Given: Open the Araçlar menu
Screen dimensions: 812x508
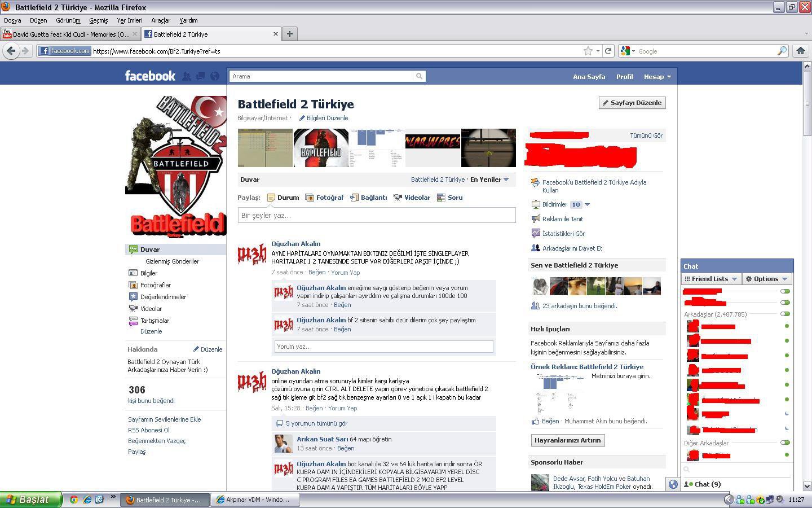Looking at the screenshot, I should (x=161, y=20).
